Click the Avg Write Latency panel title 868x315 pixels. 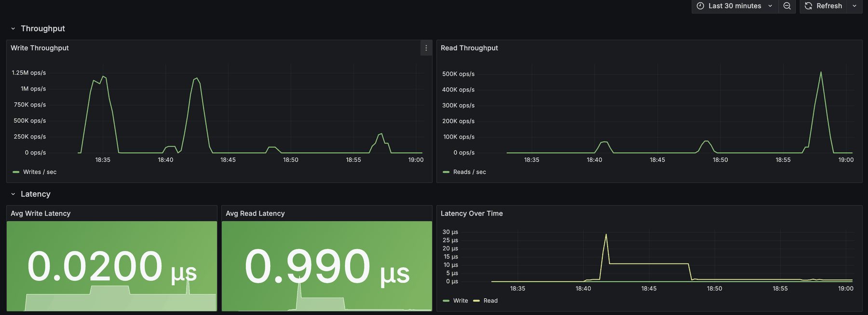click(41, 213)
